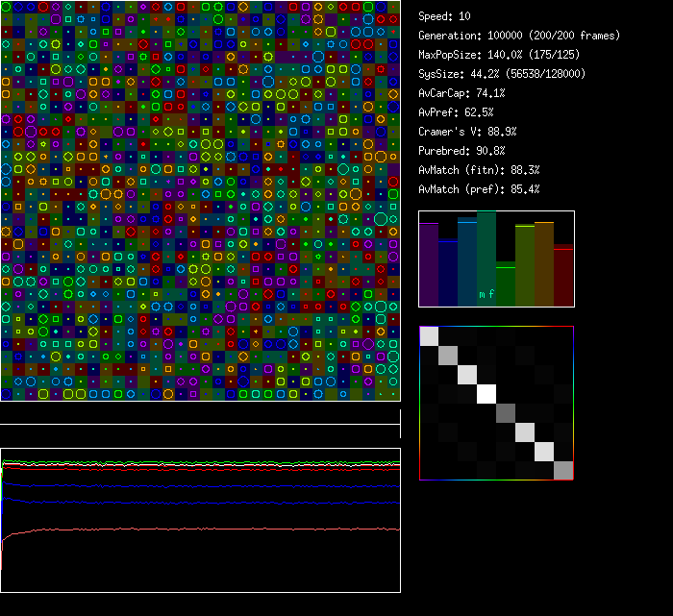Screen dimensions: 673x616
Task: Click the top-left white cell of matrix
Action: pos(429,336)
